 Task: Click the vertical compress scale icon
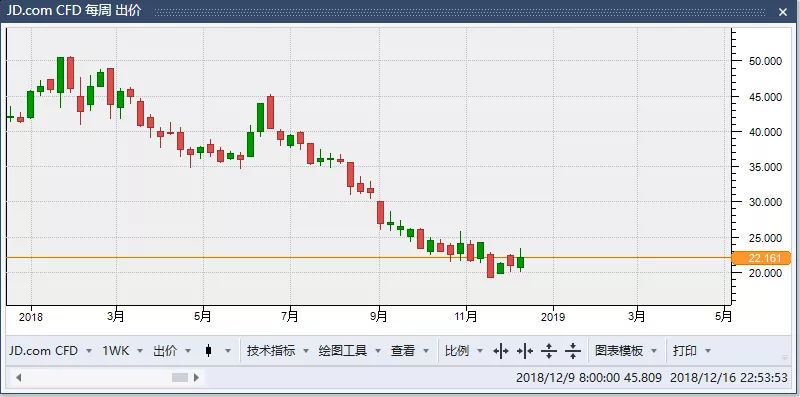(573, 351)
